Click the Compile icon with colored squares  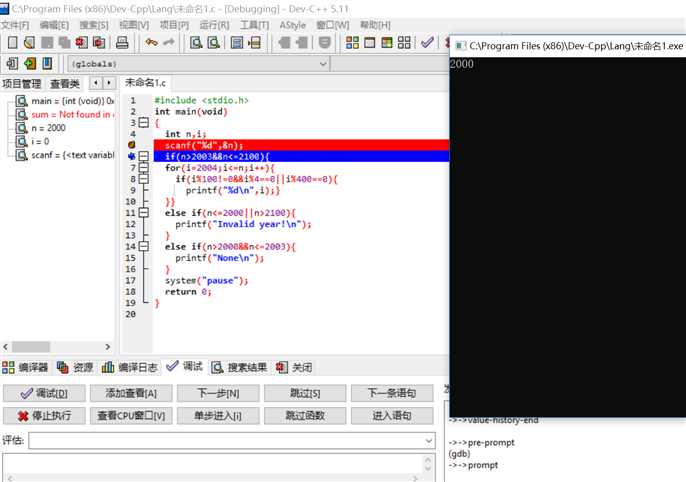coord(352,42)
